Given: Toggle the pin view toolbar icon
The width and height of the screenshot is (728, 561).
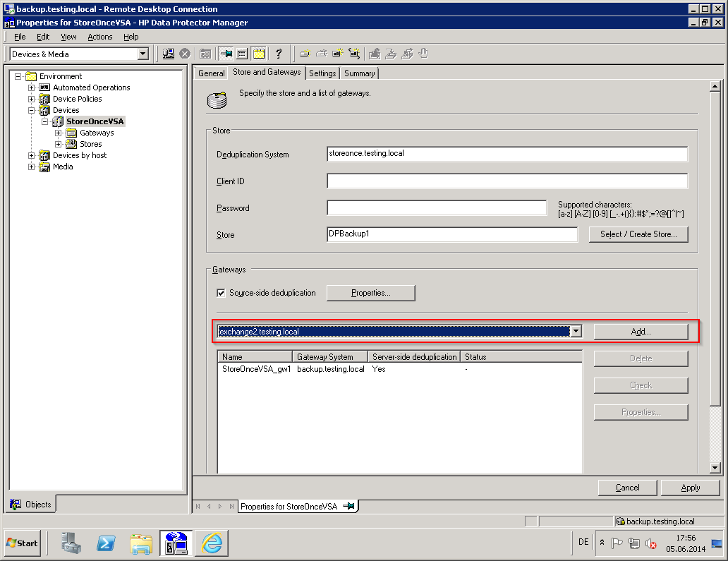Looking at the screenshot, I should pyautogui.click(x=226, y=54).
